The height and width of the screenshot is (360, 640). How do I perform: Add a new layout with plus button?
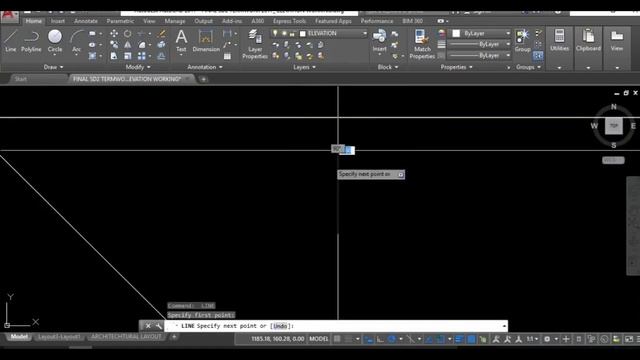174,337
